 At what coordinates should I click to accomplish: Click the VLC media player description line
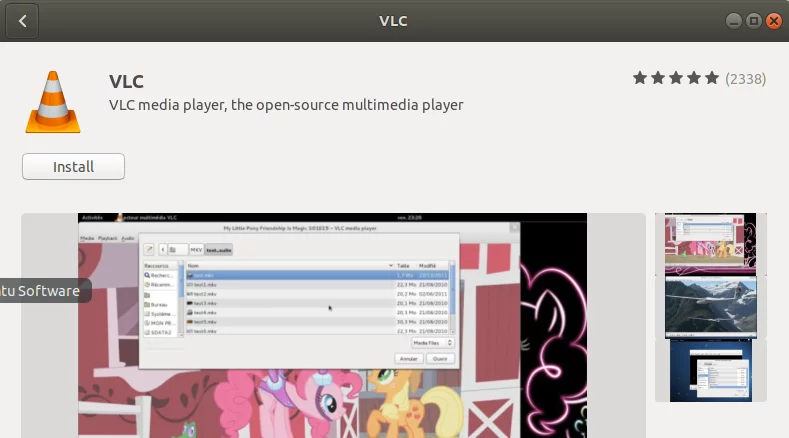point(286,105)
